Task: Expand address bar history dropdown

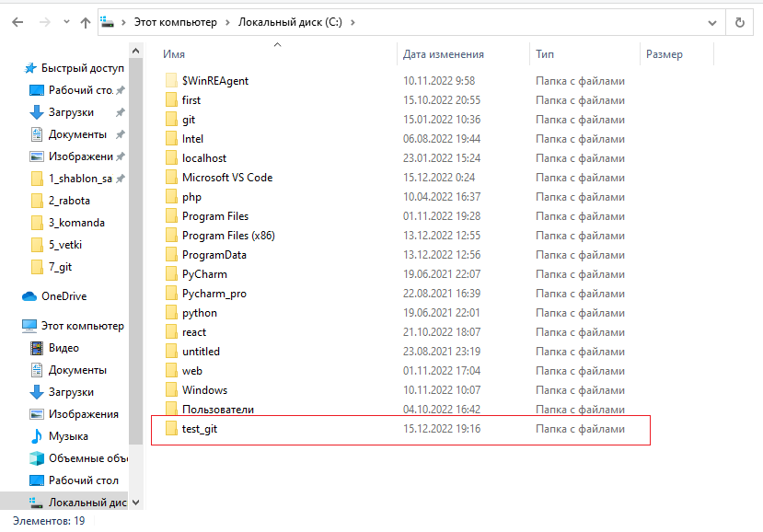Action: (x=711, y=22)
